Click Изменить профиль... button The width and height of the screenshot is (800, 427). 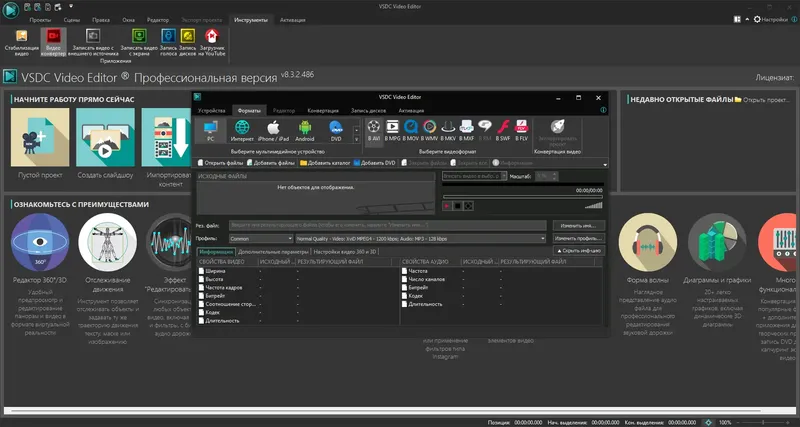point(579,238)
